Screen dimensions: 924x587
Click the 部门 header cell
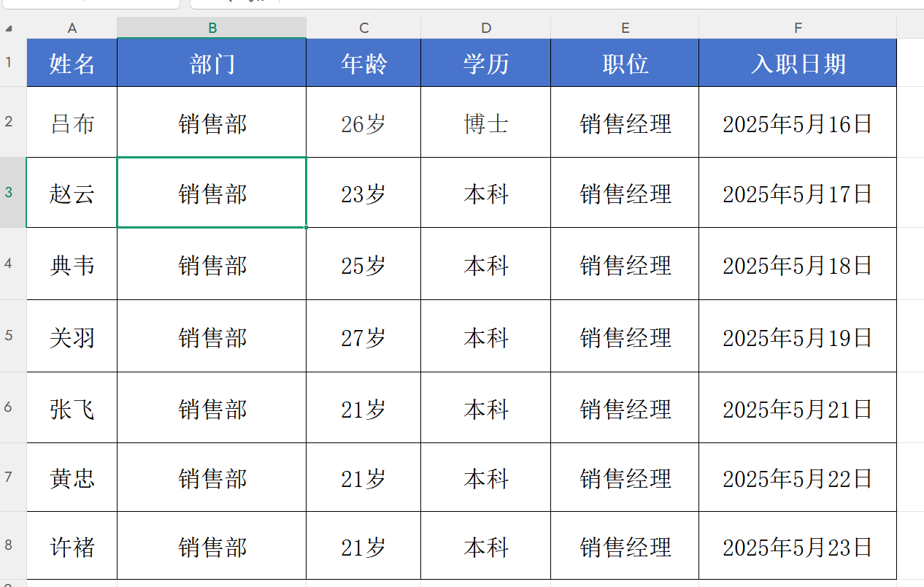212,63
